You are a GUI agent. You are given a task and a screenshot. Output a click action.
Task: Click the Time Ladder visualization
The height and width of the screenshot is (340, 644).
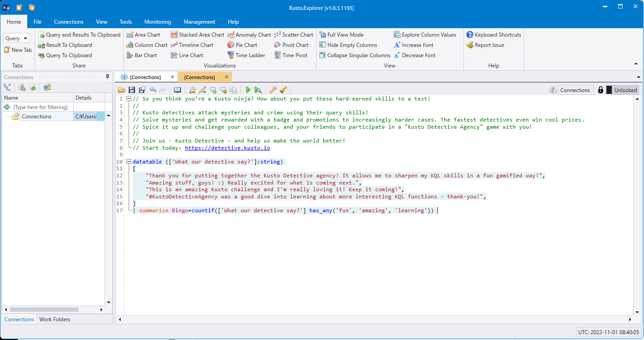pos(246,55)
